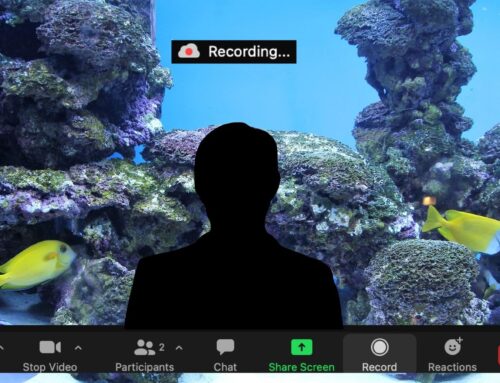Click the participant video silhouette
Viewport: 500px width, 383px height.
click(234, 227)
